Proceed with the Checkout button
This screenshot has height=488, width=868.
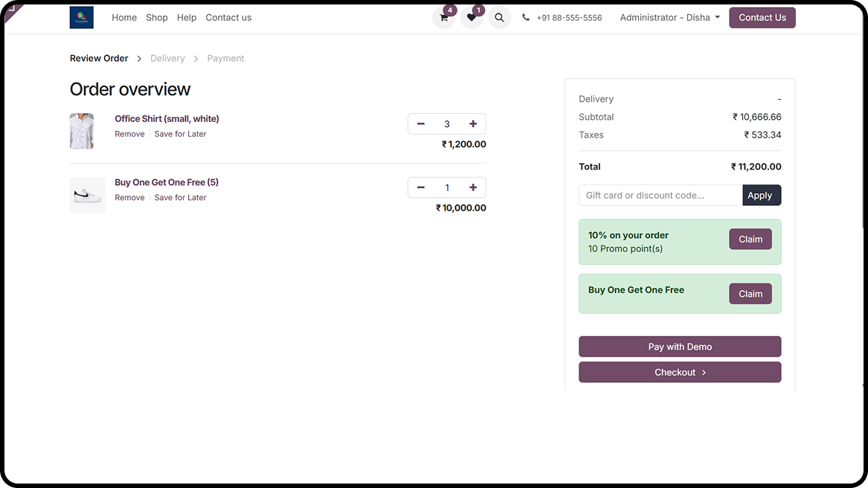pos(680,373)
